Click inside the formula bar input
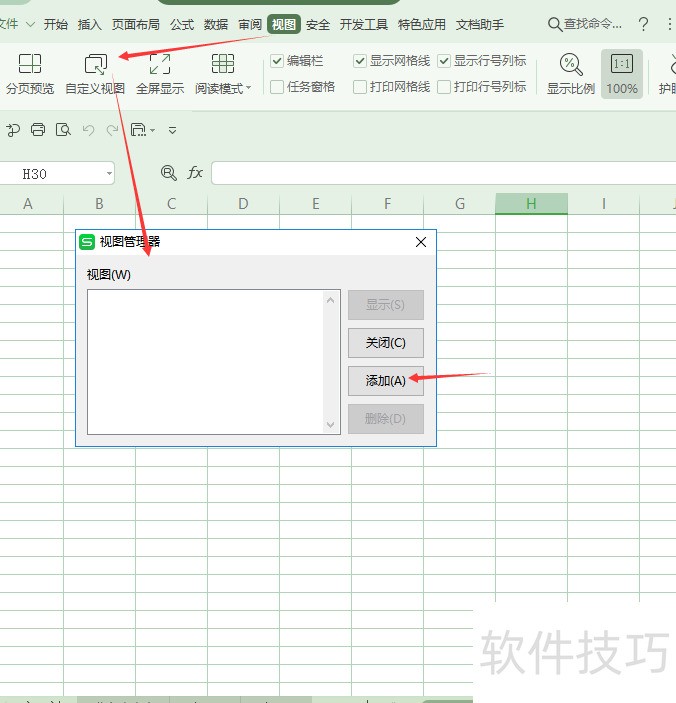The image size is (676, 703). [x=444, y=173]
